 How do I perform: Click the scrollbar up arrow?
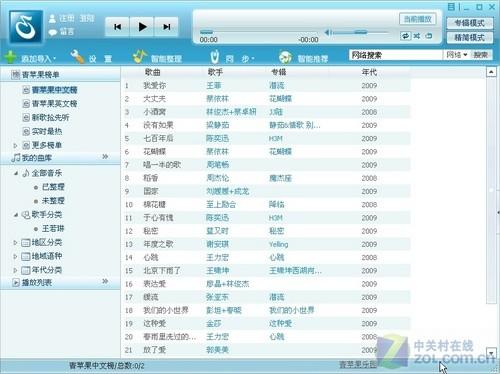click(x=491, y=72)
